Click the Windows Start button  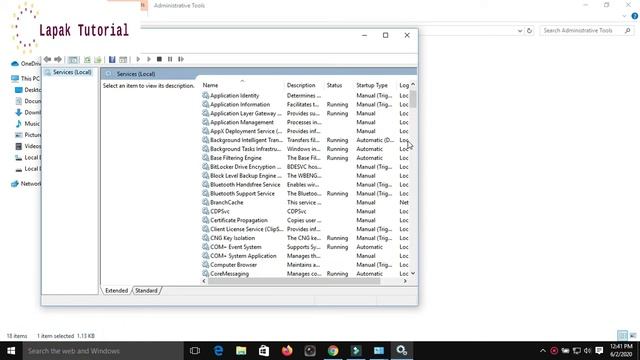11,351
